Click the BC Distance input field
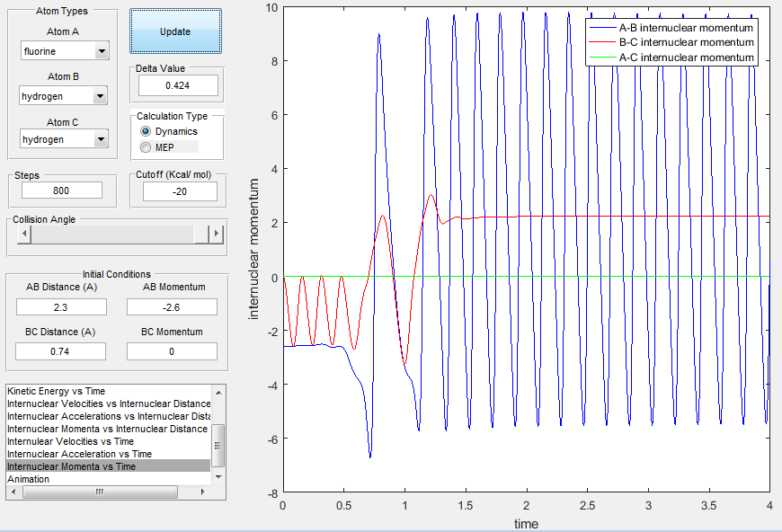782x532 pixels. pos(60,351)
